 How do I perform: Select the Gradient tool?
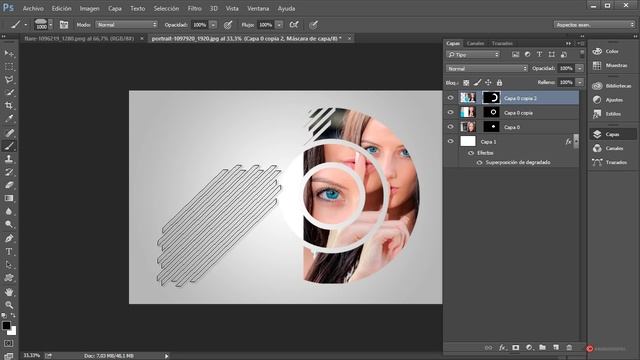9,198
